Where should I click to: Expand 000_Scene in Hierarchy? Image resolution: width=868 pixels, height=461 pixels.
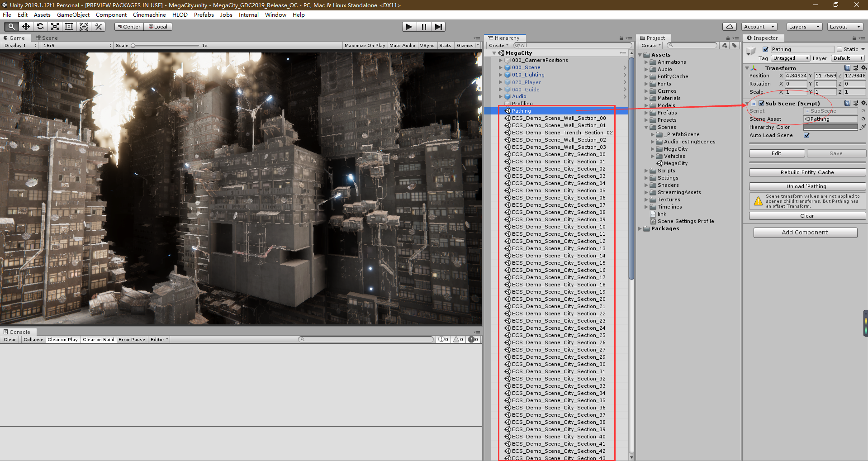[500, 67]
